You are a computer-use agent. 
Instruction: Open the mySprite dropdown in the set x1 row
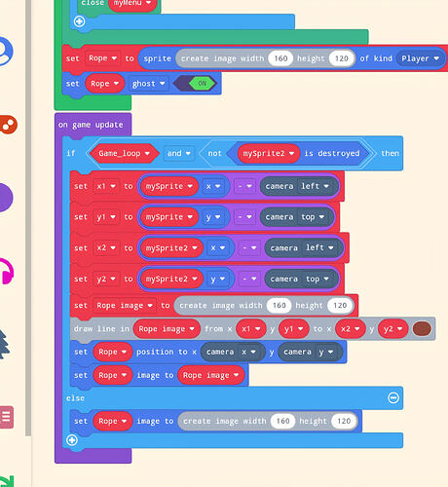click(x=169, y=186)
